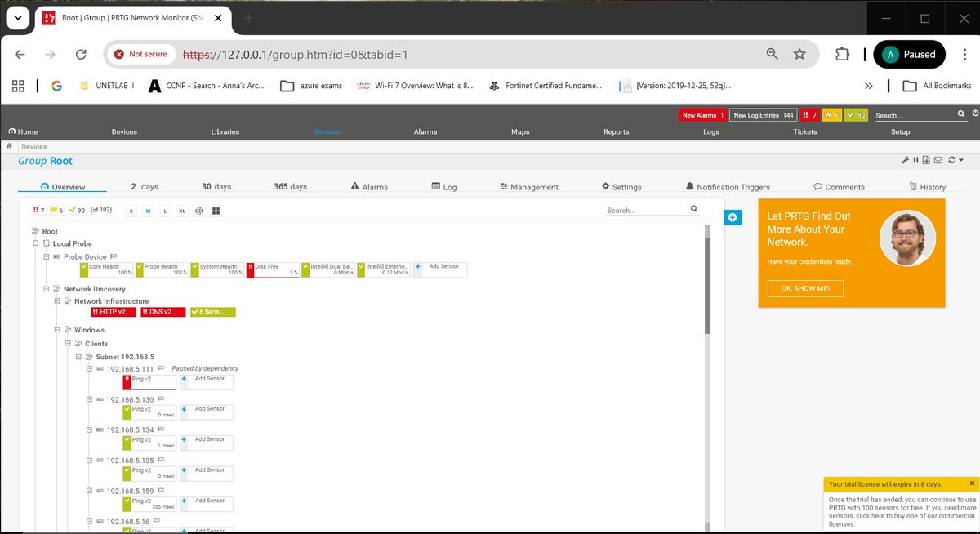Image resolution: width=980 pixels, height=534 pixels.
Task: Open the Setup main menu
Action: click(900, 131)
